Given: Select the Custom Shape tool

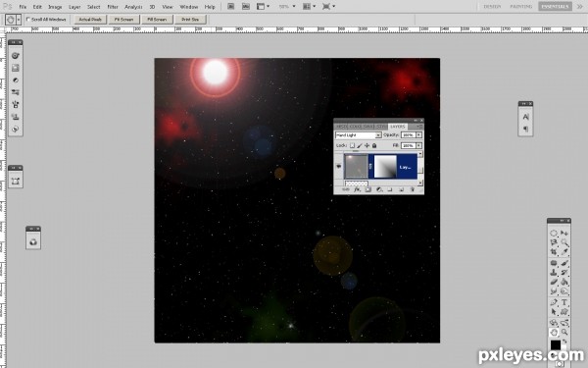Looking at the screenshot, I should tap(564, 311).
